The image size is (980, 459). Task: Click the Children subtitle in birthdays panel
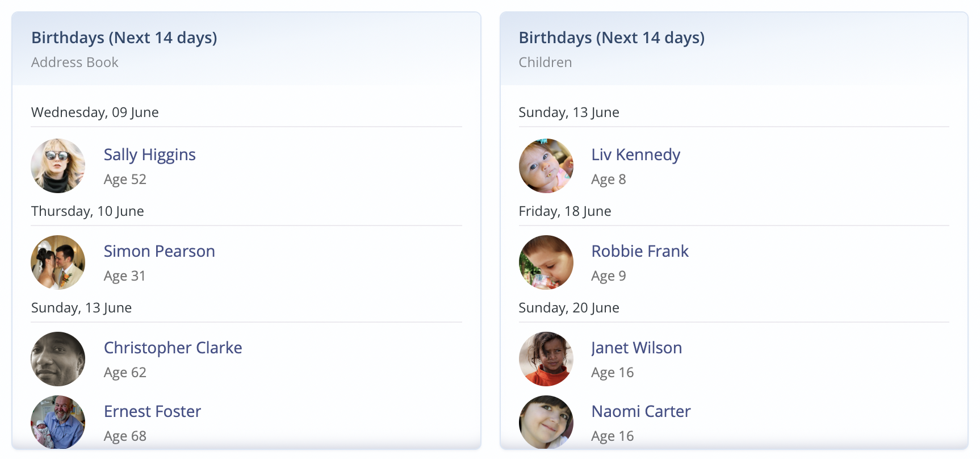pyautogui.click(x=545, y=62)
